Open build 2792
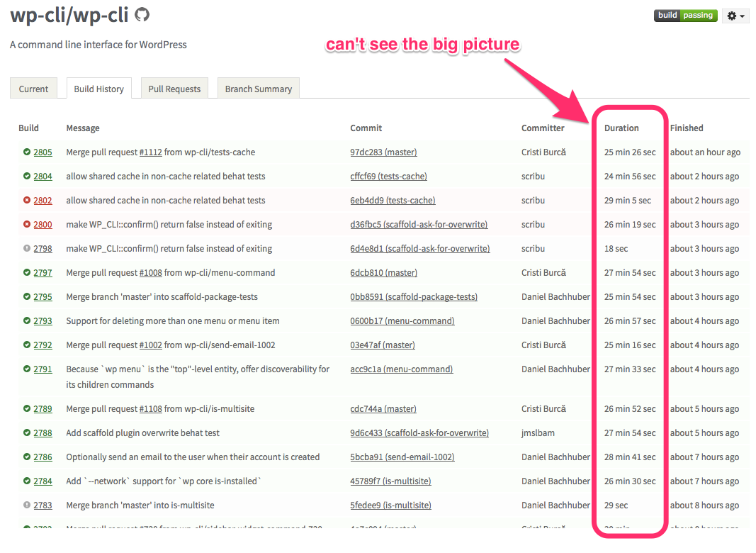 (x=43, y=345)
